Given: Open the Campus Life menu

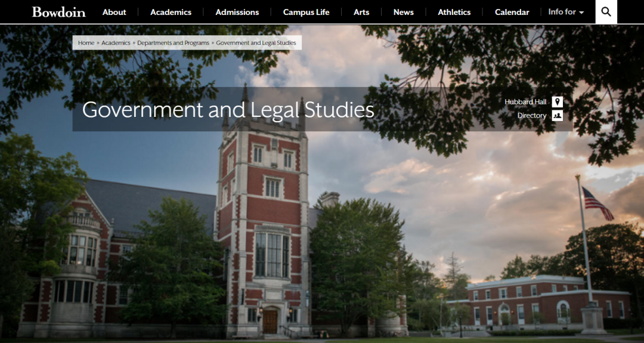Looking at the screenshot, I should [x=306, y=13].
